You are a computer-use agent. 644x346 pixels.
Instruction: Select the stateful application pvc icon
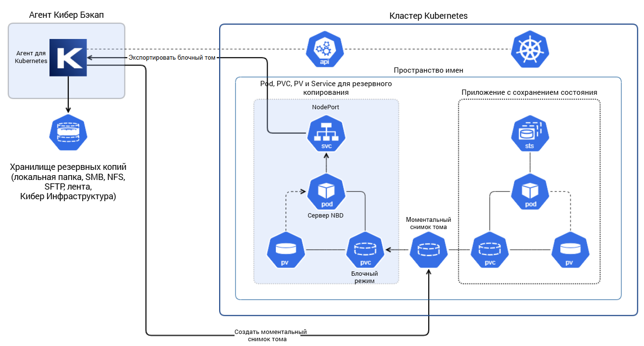pyautogui.click(x=490, y=250)
